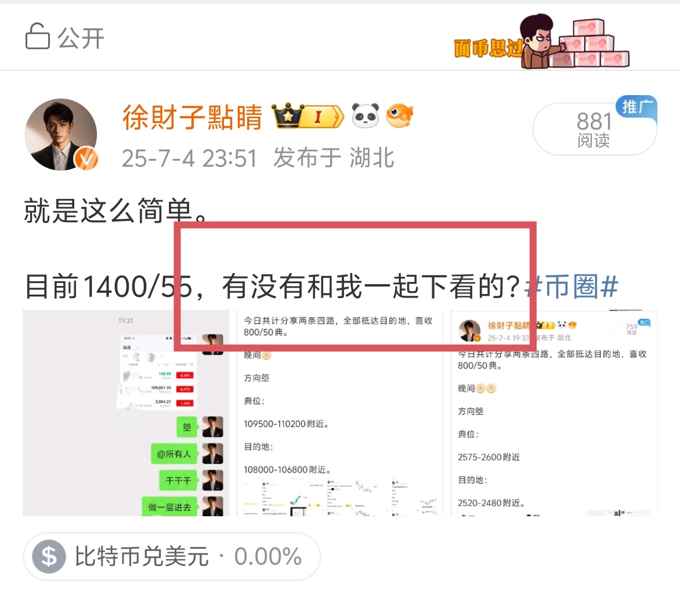Image resolution: width=680 pixels, height=616 pixels.
Task: Tap the panda emoji badge
Action: (365, 116)
